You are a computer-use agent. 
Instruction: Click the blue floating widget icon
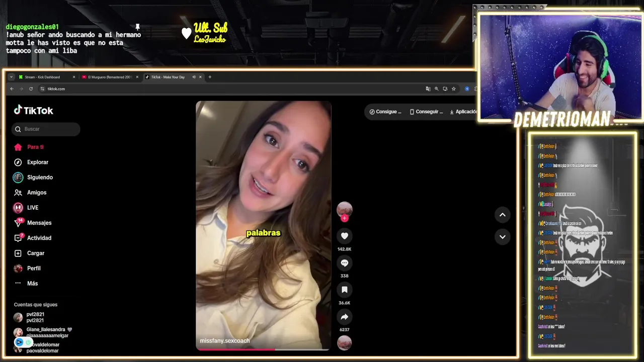tap(19, 342)
